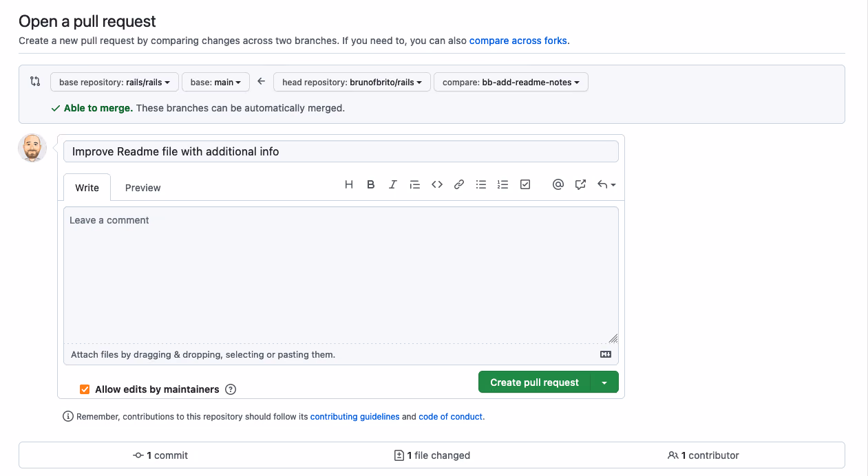
Task: Click the info icon before Remember notice
Action: 68,416
